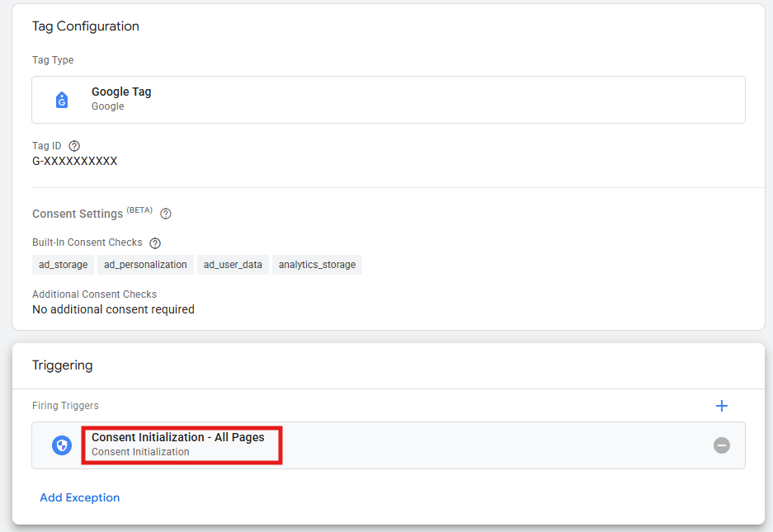Viewport: 773px width, 532px height.
Task: Open the Consent Settings help icon
Action: 166,214
